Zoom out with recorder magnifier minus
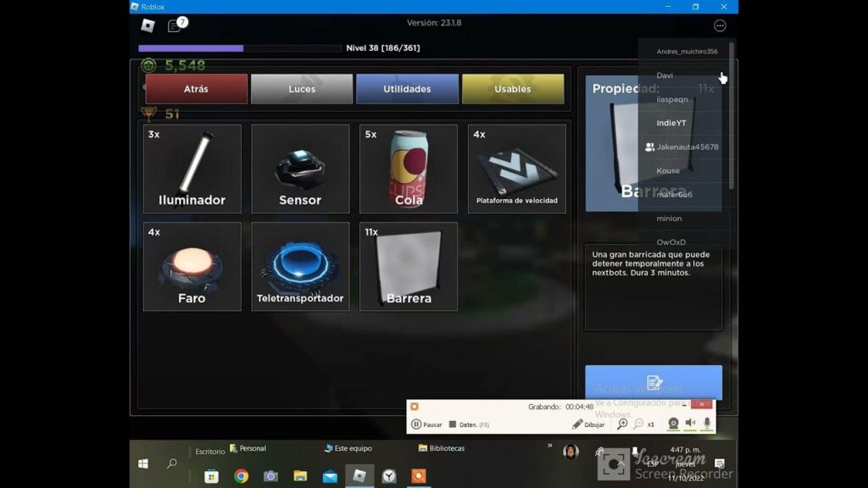 click(x=639, y=424)
